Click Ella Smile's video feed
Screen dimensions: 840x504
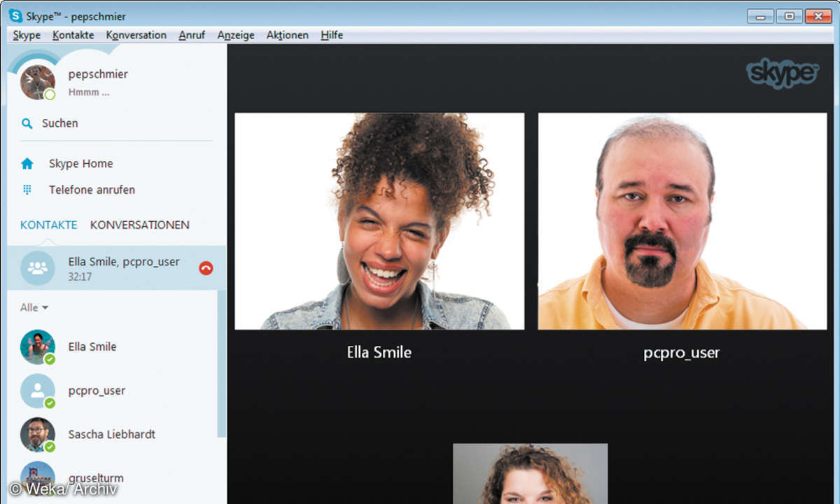click(x=379, y=221)
